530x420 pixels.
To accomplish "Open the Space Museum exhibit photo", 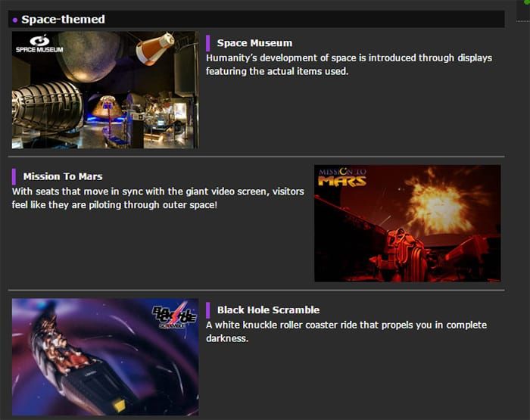I will click(x=105, y=90).
